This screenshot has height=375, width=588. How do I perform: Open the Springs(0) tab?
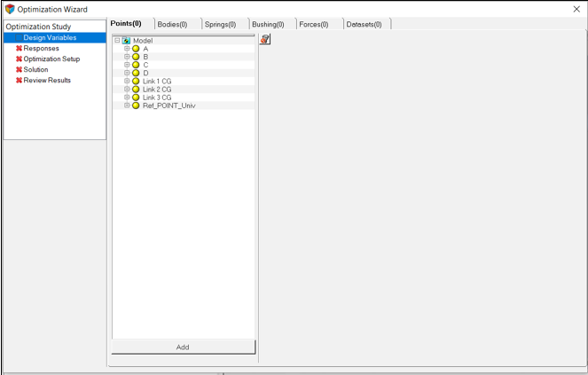click(x=220, y=24)
